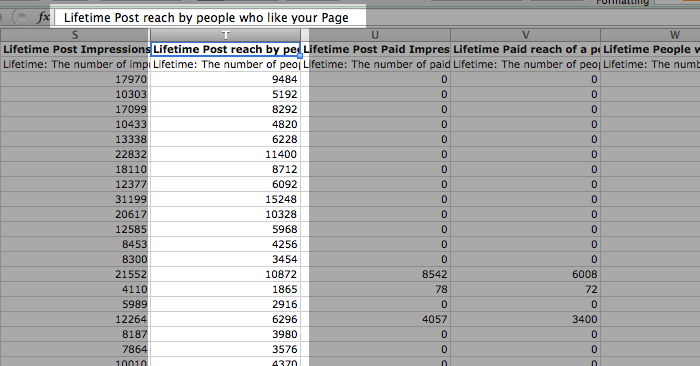Viewport: 700px width, 366px height.
Task: Select the 'Lifetime Post Impressions' header cell
Action: point(75,49)
